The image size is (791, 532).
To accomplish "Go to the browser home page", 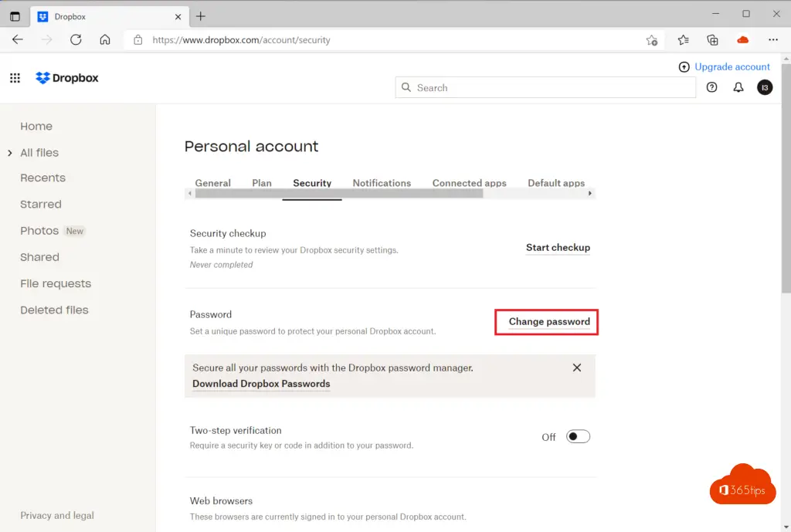I will coord(105,39).
